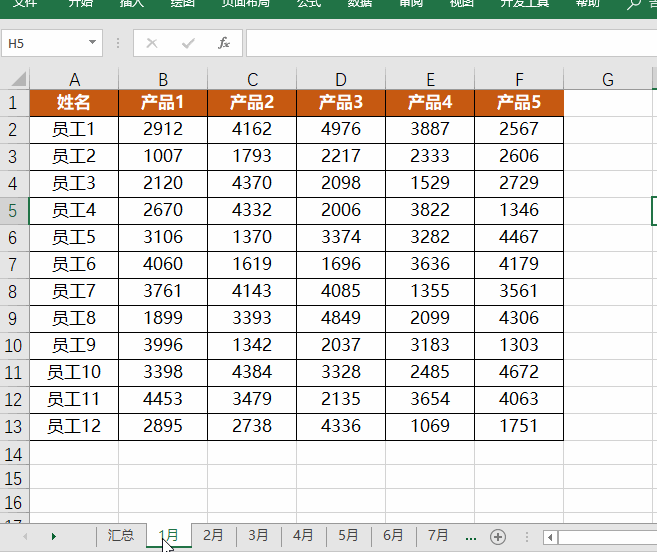Click the 产品2 header cell
657x552 pixels.
[x=252, y=103]
